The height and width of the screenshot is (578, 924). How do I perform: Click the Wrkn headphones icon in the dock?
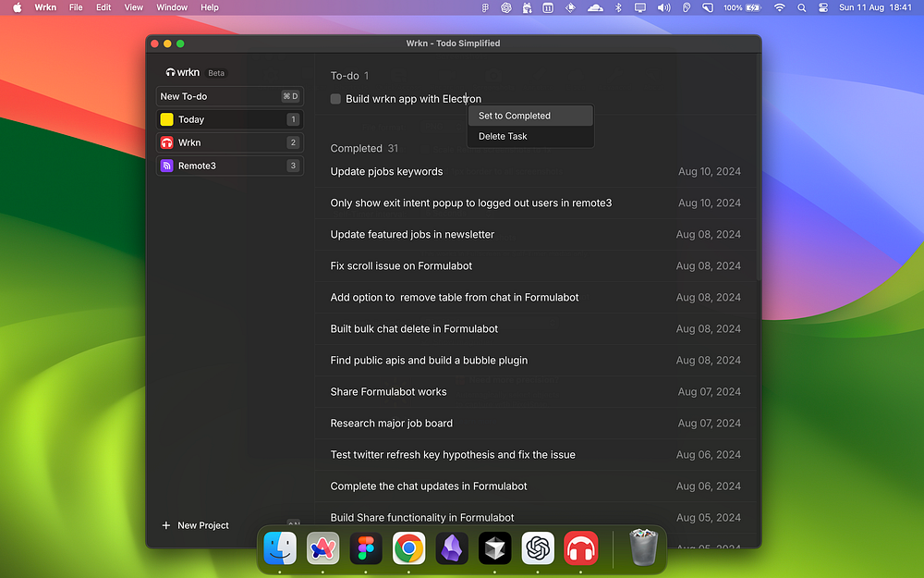tap(581, 549)
